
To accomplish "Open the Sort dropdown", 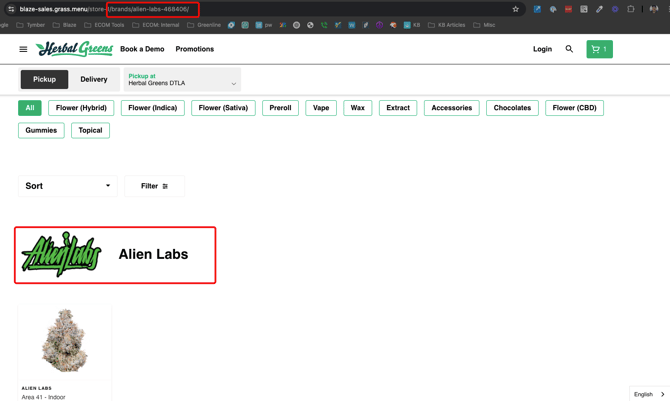I will tap(67, 186).
